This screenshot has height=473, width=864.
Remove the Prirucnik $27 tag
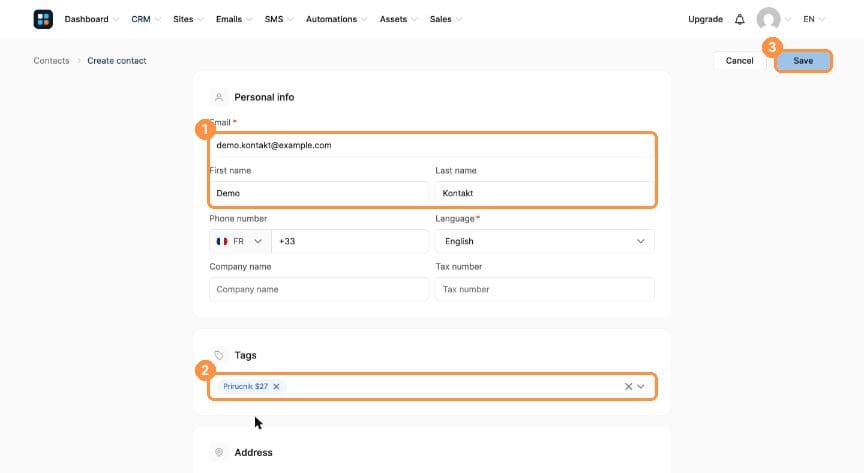click(x=276, y=386)
